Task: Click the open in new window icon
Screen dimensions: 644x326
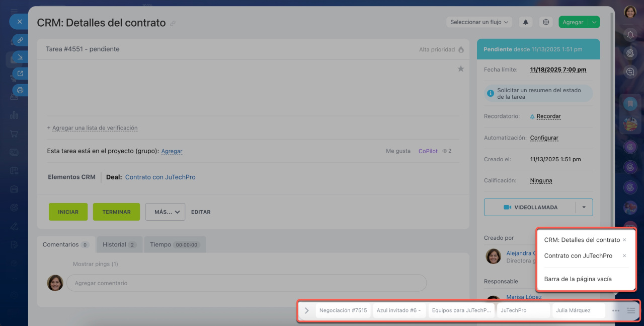Action: (20, 74)
